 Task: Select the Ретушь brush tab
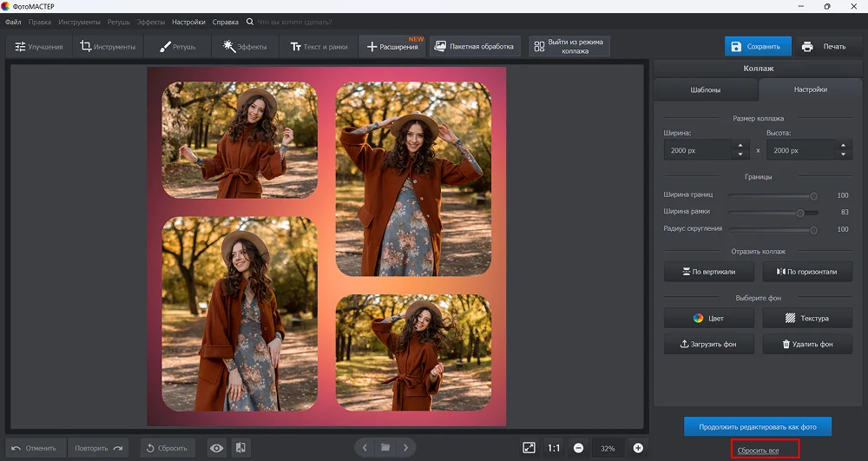pyautogui.click(x=177, y=47)
